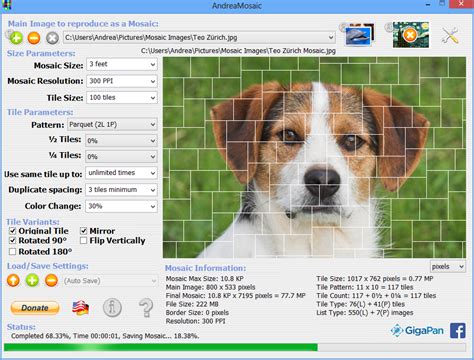Expand the Color Change dropdown

[x=121, y=206]
